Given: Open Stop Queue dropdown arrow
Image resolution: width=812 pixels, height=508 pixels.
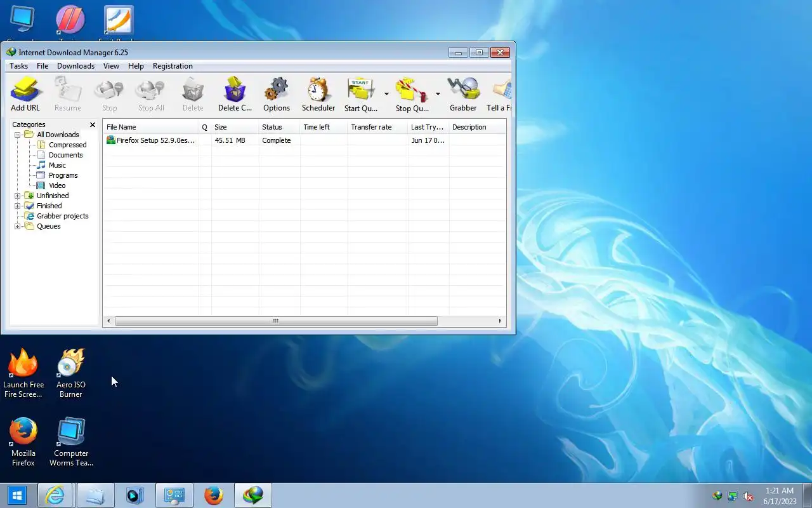Looking at the screenshot, I should 438,94.
